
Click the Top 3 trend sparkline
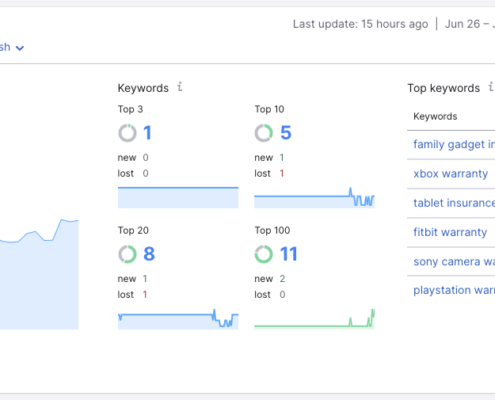178,198
